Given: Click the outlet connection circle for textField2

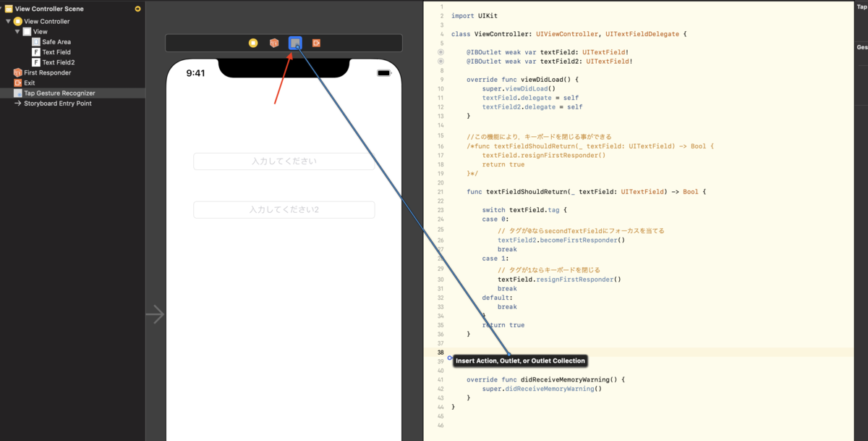Looking at the screenshot, I should 441,62.
